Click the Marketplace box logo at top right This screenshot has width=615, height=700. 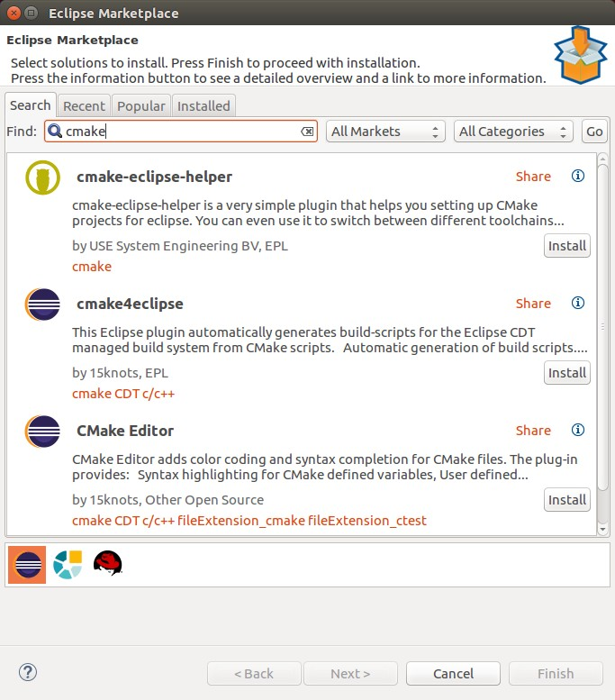pyautogui.click(x=581, y=55)
